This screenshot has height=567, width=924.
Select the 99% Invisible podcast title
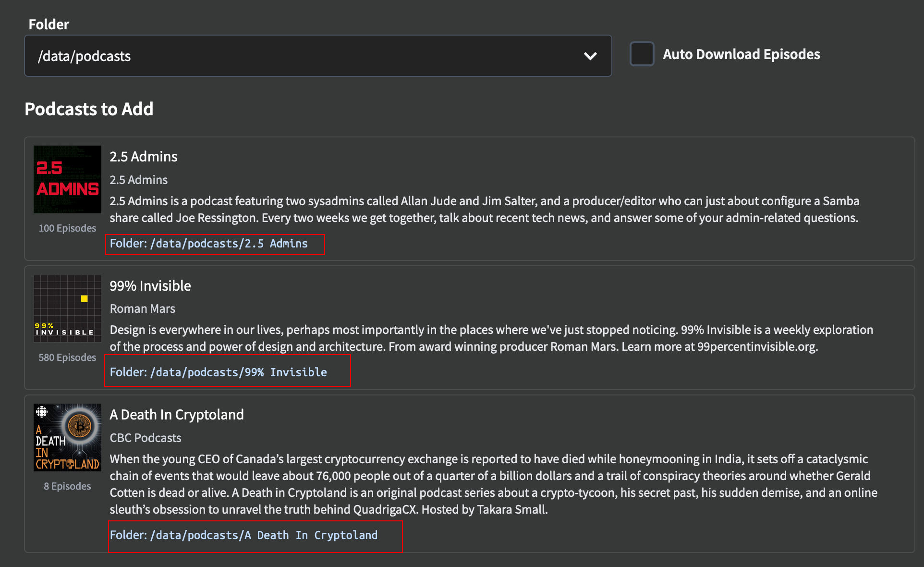click(x=150, y=285)
